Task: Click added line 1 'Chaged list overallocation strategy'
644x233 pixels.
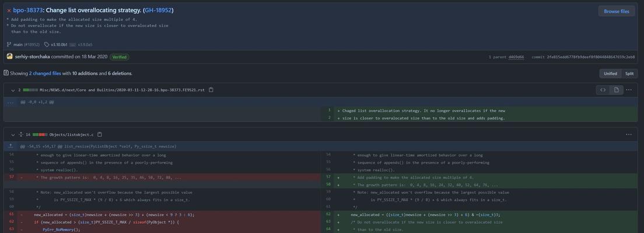Action: click(x=423, y=111)
